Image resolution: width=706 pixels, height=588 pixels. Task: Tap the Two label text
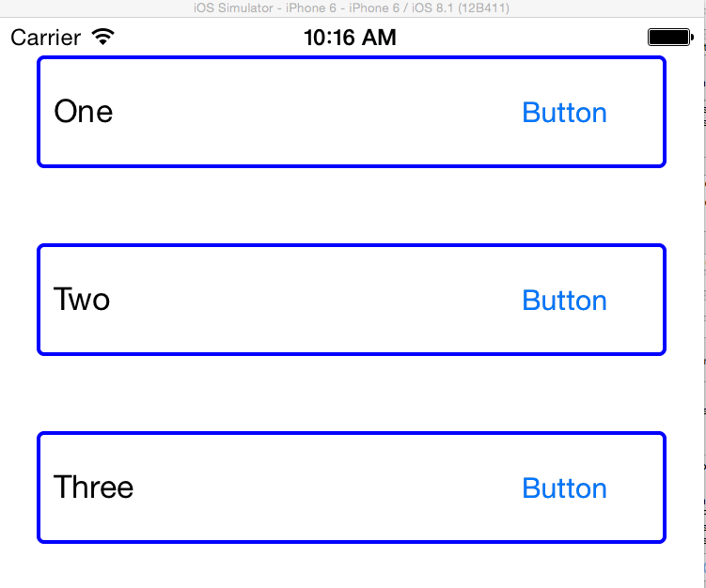82,300
